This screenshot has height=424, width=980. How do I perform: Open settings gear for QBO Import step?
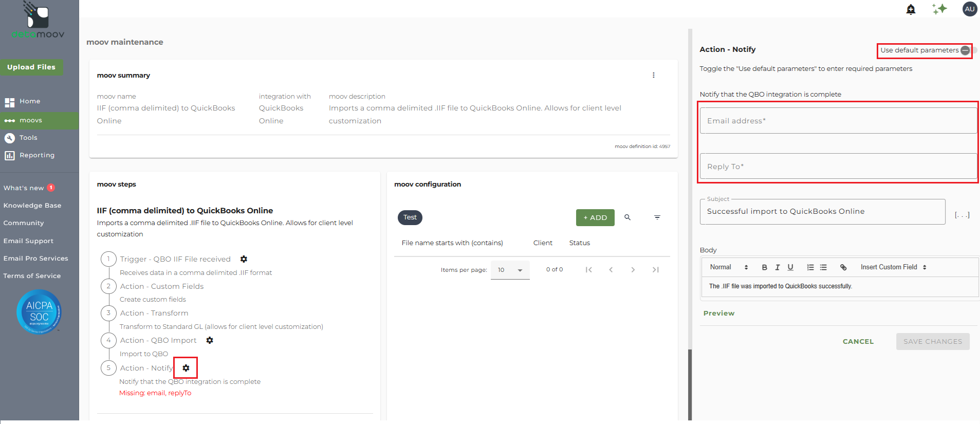210,340
